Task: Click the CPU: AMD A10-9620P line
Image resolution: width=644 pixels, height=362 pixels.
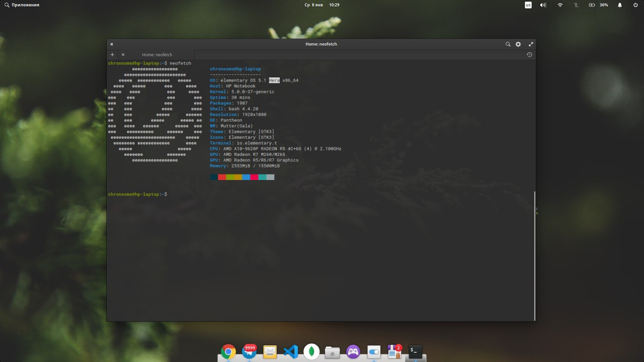Action: [x=276, y=149]
